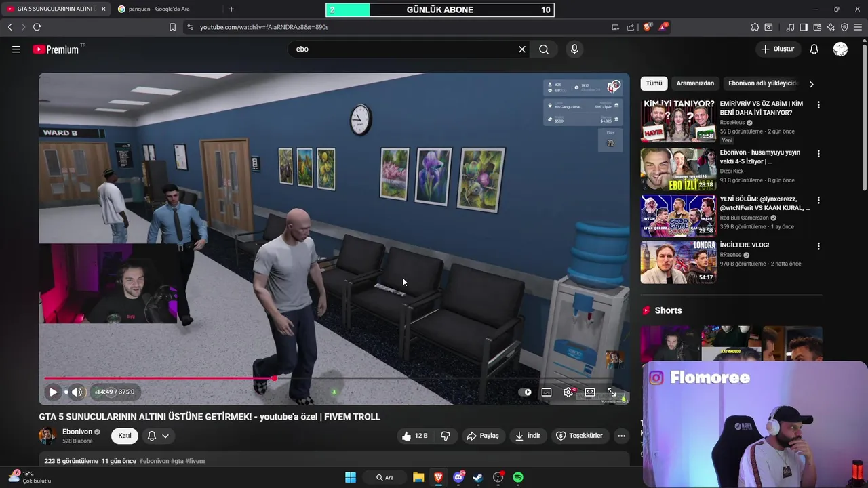Open the more actions ellipsis below the video
The height and width of the screenshot is (488, 868).
click(621, 436)
